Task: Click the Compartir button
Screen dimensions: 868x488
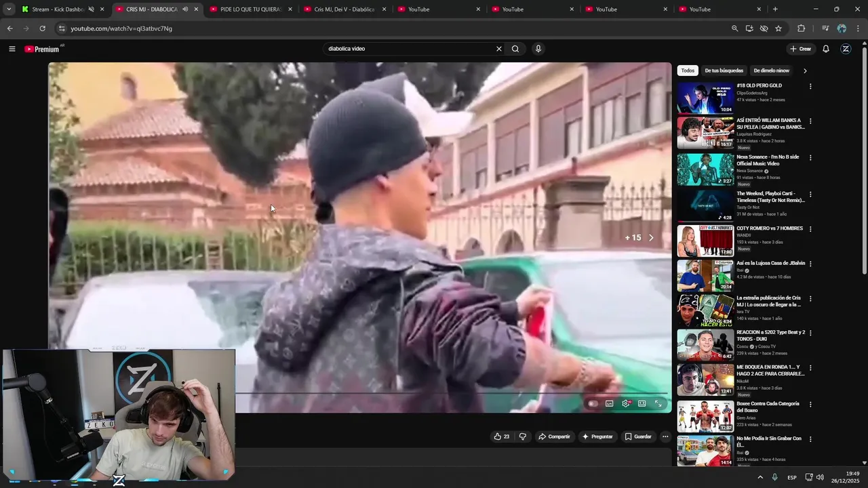Action: click(x=554, y=436)
